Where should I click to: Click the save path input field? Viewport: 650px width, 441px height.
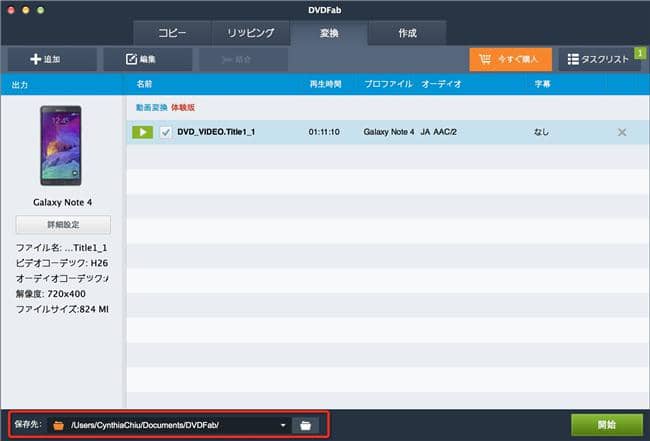pyautogui.click(x=169, y=425)
